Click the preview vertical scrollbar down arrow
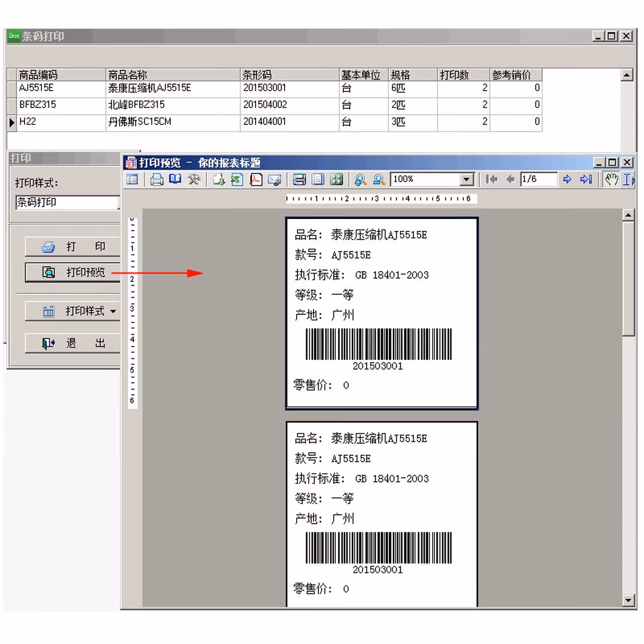This screenshot has height=644, width=644. [628, 600]
